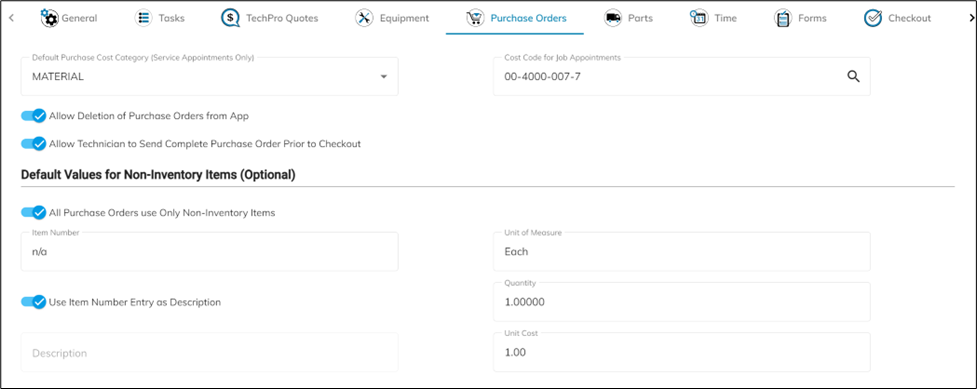Turn off Only Non-Inventory Items toggle
977x389 pixels.
[x=34, y=213]
